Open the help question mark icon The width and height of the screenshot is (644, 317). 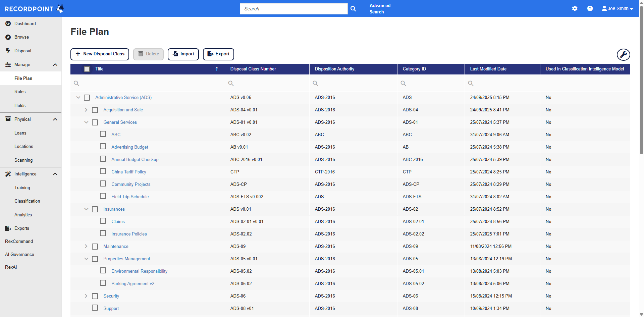click(x=590, y=8)
